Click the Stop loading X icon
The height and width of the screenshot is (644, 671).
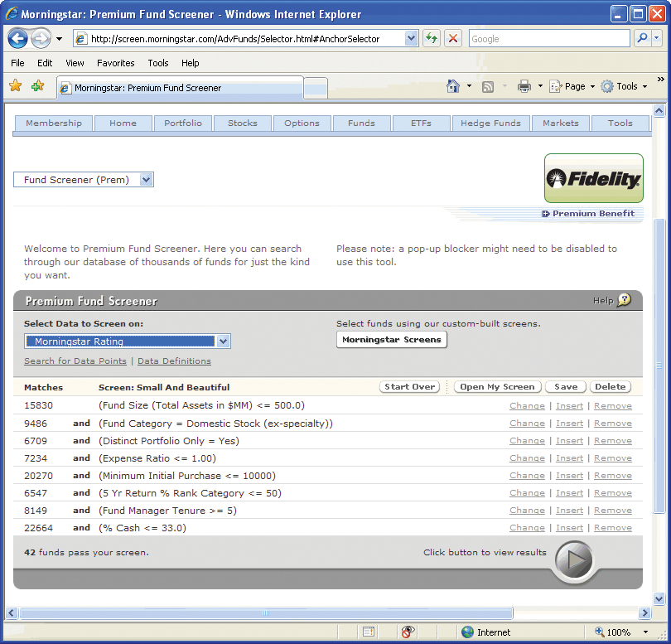[x=452, y=38]
